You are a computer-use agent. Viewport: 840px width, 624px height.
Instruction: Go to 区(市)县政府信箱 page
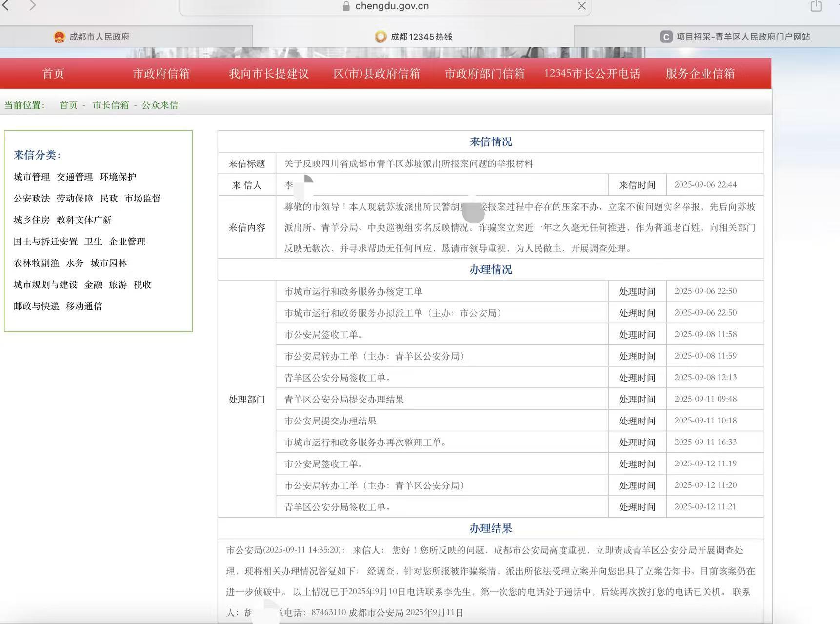377,74
